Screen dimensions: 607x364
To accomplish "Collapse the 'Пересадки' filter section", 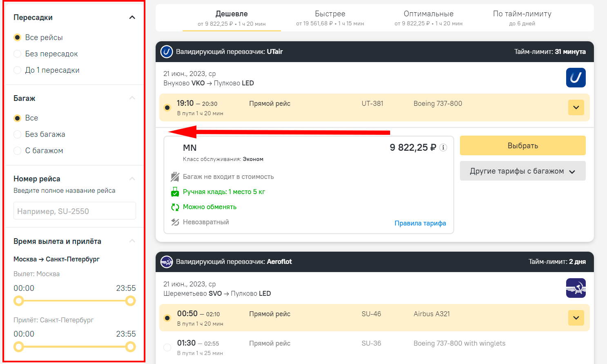I will tap(132, 17).
